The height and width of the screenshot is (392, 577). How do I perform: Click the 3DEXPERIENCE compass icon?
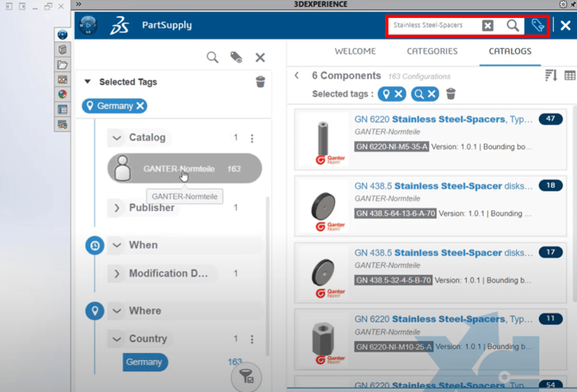click(88, 25)
